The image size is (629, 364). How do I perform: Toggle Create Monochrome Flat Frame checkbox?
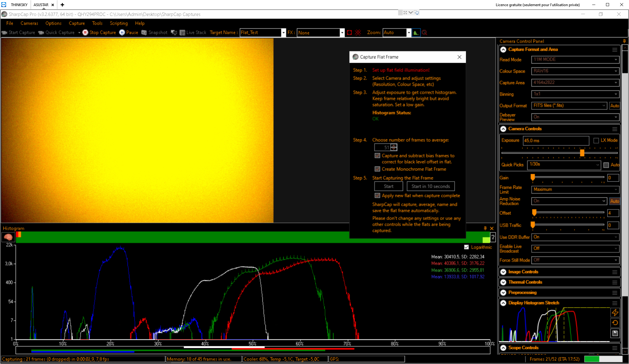coord(377,169)
